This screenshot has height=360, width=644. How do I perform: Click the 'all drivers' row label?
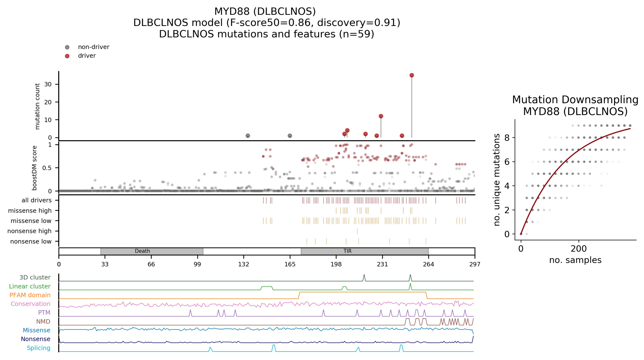(37, 200)
